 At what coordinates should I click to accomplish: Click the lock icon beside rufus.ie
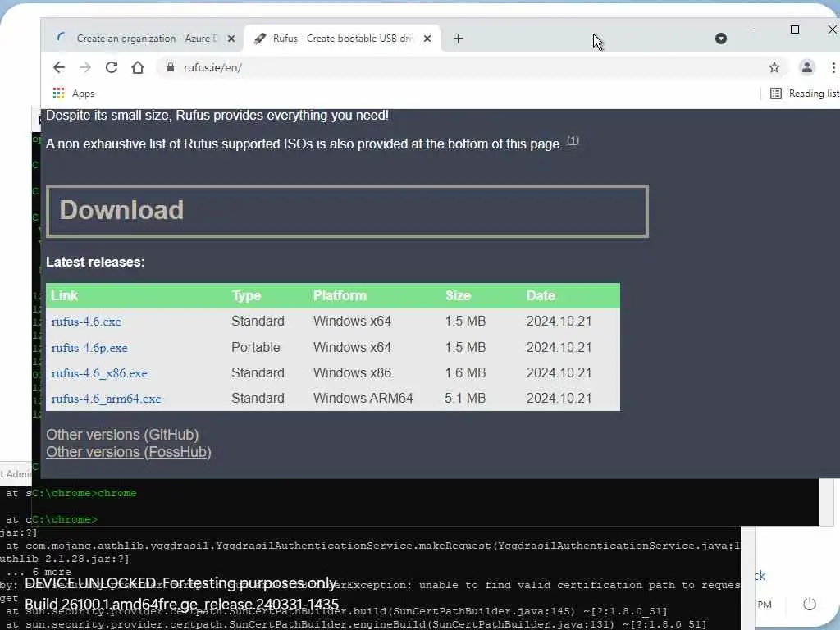tap(171, 67)
